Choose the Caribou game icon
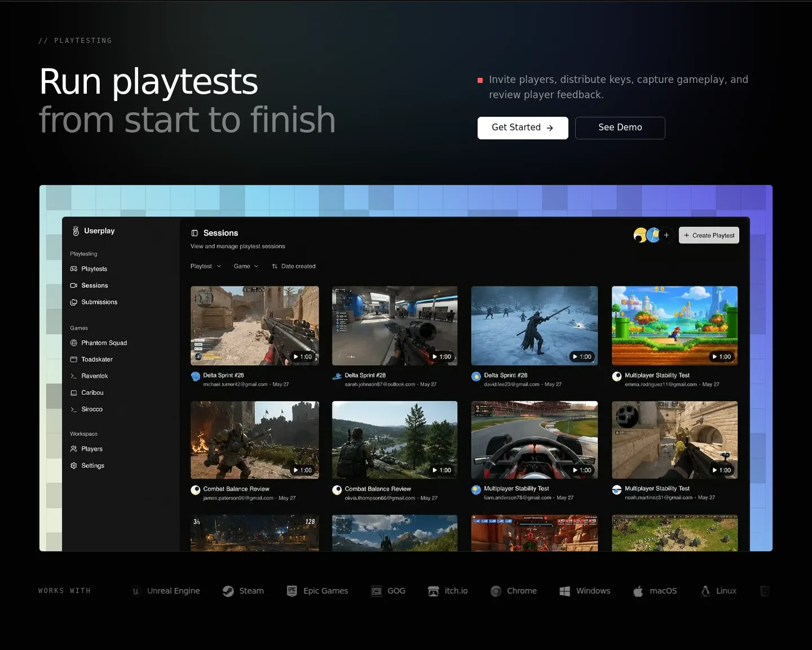This screenshot has width=812, height=650. pyautogui.click(x=73, y=393)
